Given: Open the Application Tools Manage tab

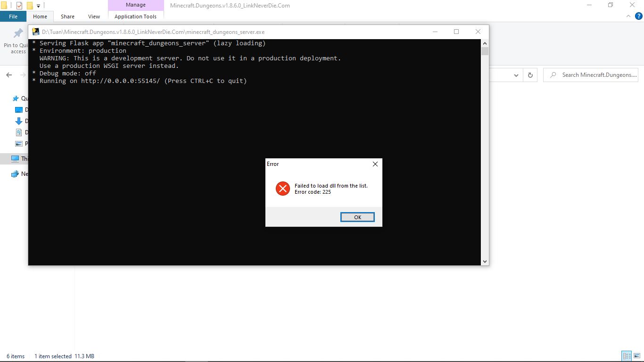Looking at the screenshot, I should coord(136,5).
